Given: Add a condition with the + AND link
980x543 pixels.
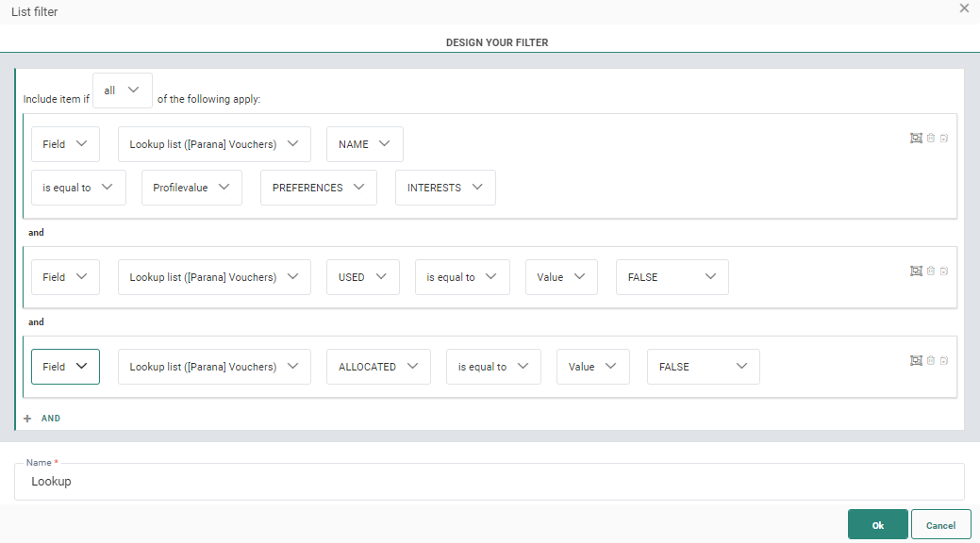Looking at the screenshot, I should click(43, 418).
